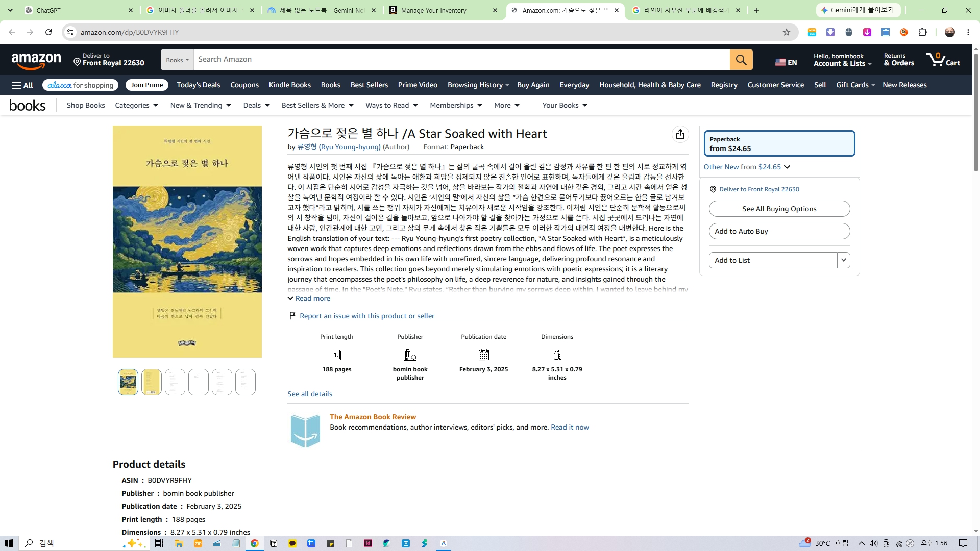Open the author link Ryu Young-hyung
This screenshot has width=980, height=551.
point(339,147)
